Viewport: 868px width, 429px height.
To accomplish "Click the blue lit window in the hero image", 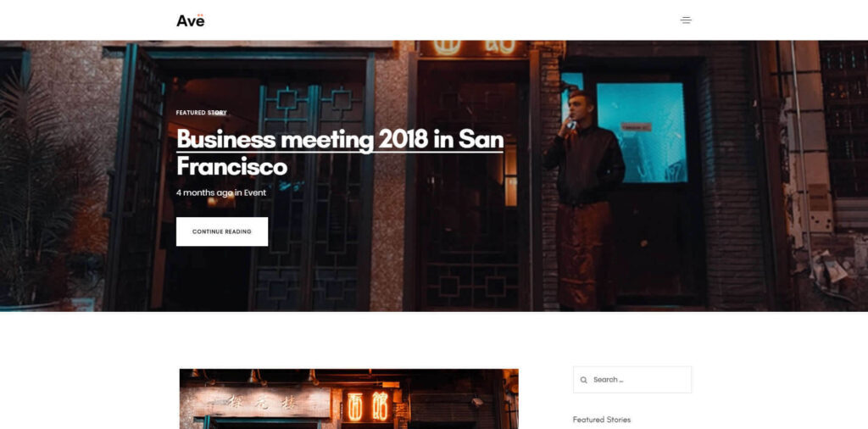I will tap(643, 133).
